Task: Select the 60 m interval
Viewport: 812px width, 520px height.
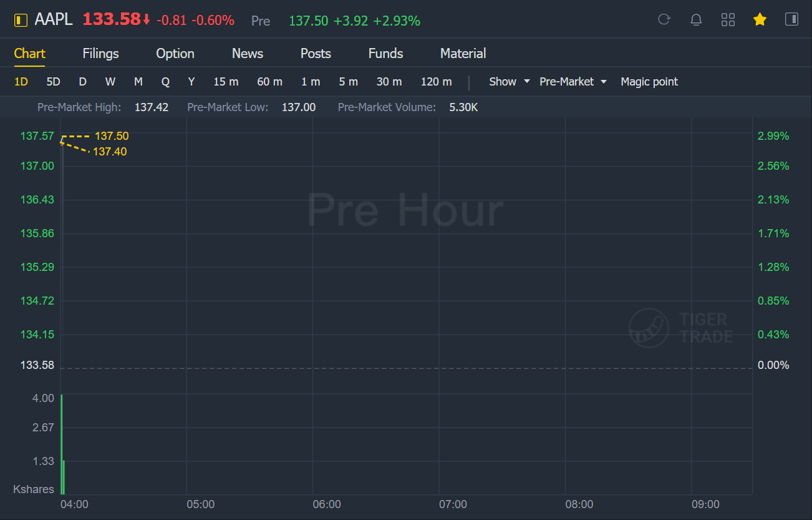Action: (x=269, y=82)
